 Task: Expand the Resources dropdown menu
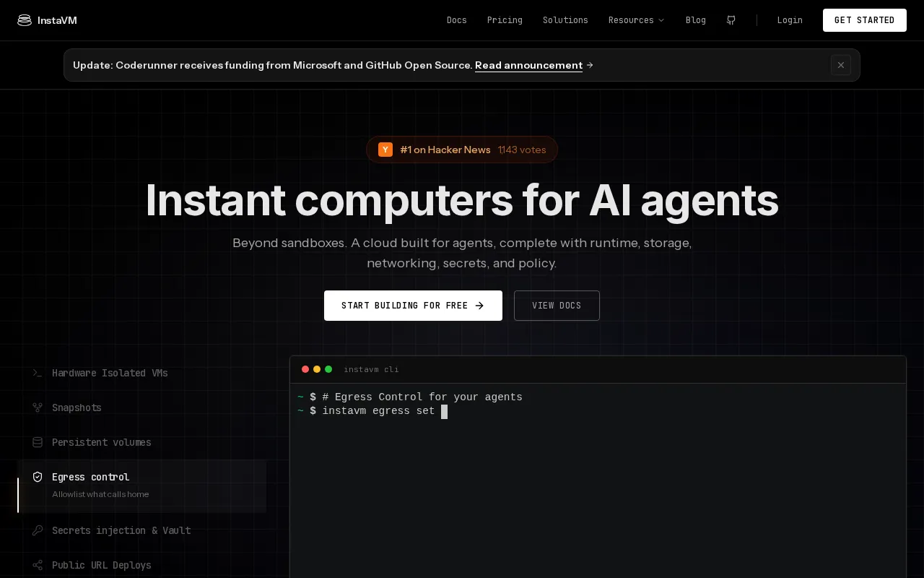(637, 20)
